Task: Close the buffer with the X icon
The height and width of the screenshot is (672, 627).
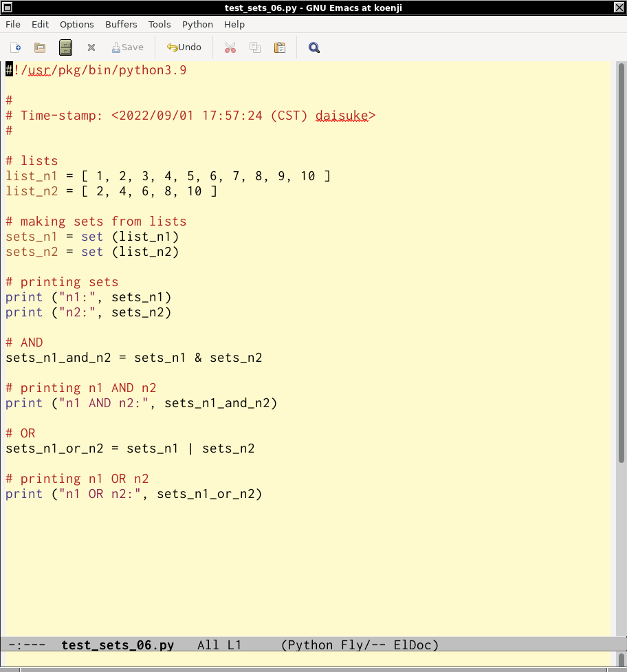Action: [91, 47]
